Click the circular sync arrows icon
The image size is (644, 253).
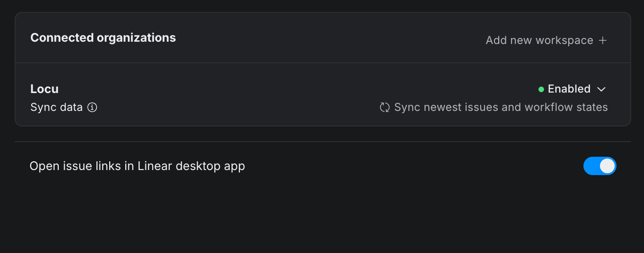(x=384, y=107)
